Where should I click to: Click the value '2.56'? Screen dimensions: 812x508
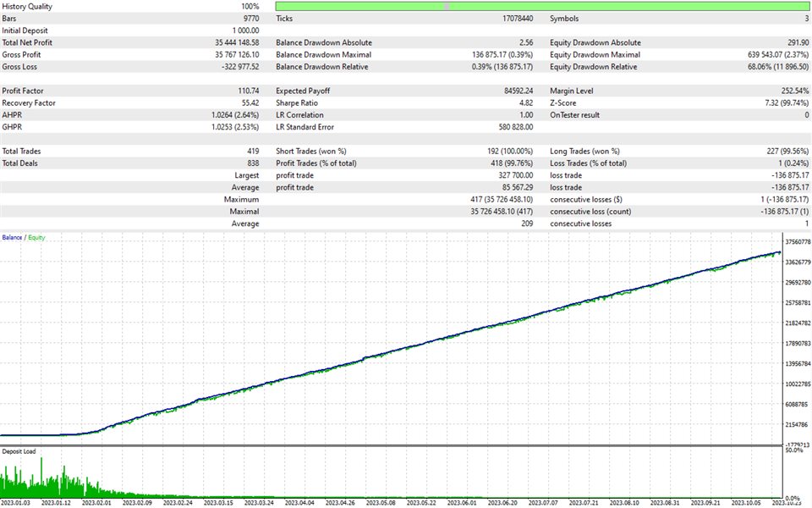coord(526,42)
